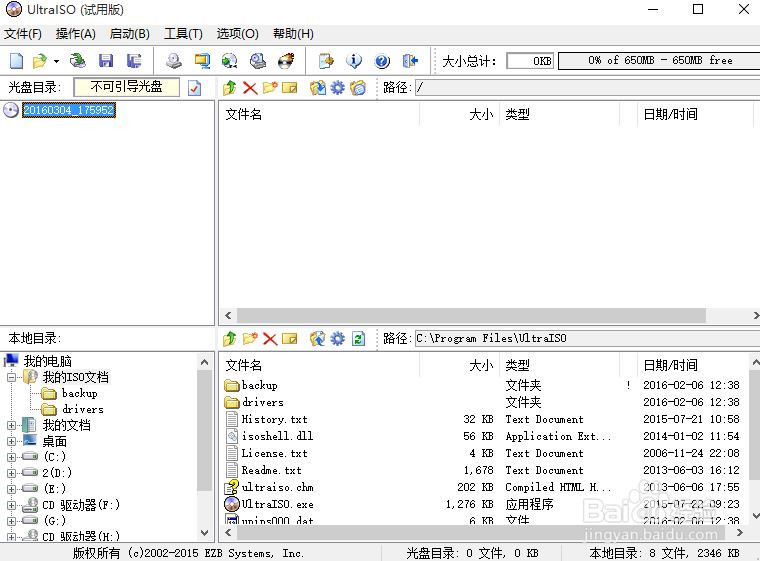Click the rename icon in image pane toolbar
The height and width of the screenshot is (561, 760).
290,88
